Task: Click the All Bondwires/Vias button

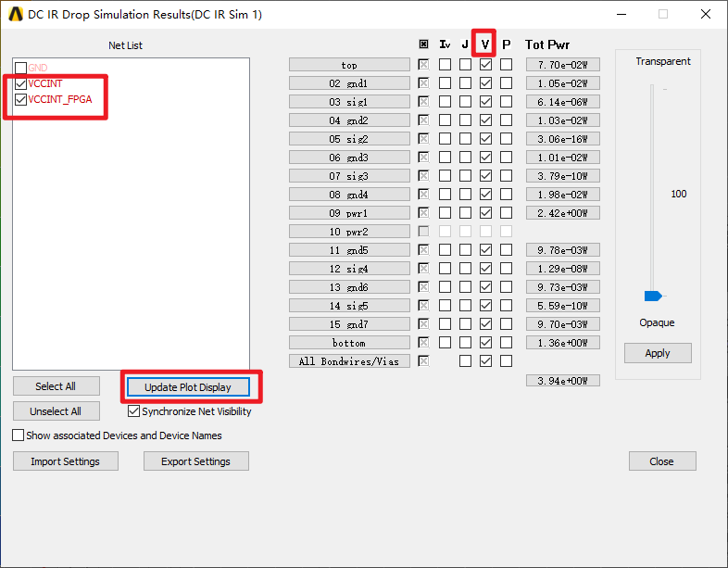Action: [x=349, y=361]
